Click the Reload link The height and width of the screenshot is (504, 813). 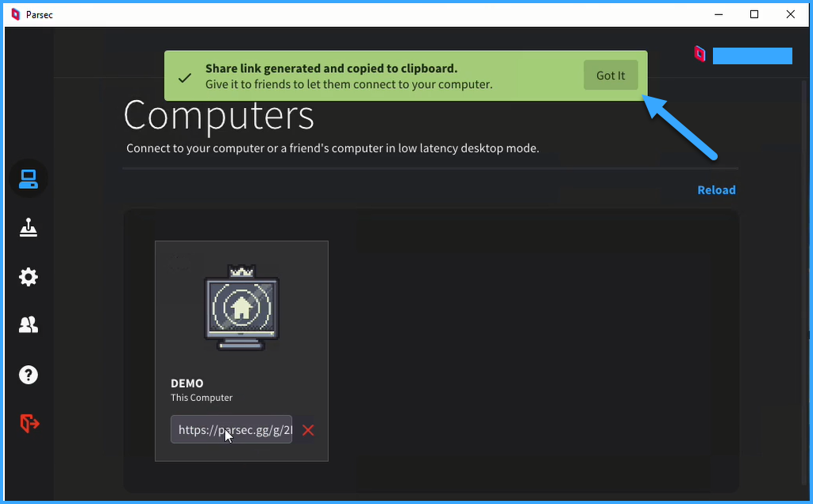(x=716, y=190)
